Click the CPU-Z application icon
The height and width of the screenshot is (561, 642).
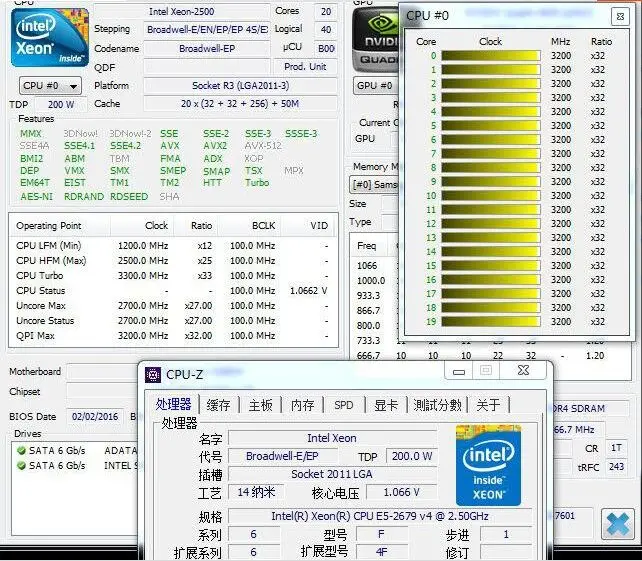pyautogui.click(x=153, y=374)
